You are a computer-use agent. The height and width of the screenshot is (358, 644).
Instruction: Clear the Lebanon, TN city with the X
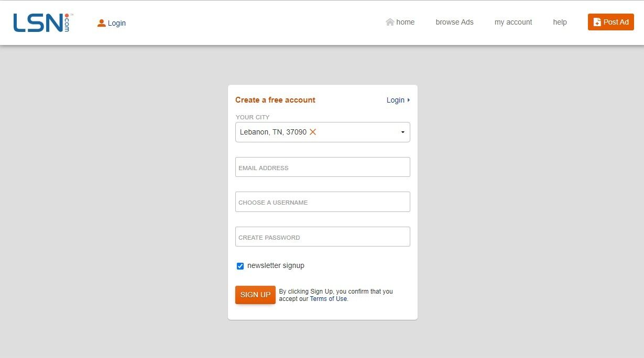[x=313, y=132]
